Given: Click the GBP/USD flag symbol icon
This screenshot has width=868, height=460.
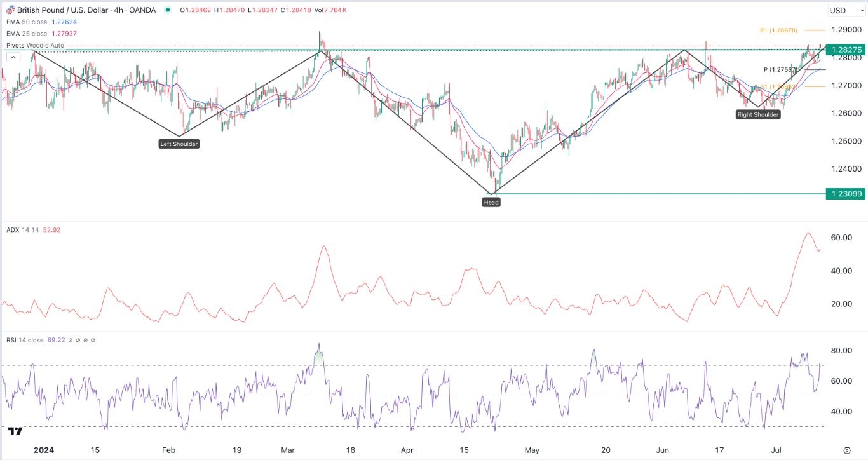Looking at the screenshot, I should point(11,10).
